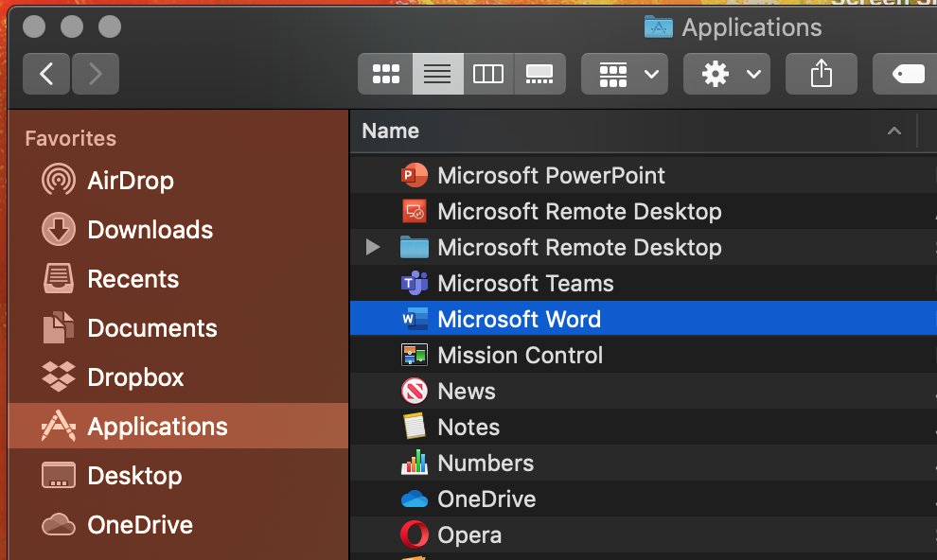Click the 'Applications' window title text
The height and width of the screenshot is (560, 937).
tap(751, 27)
